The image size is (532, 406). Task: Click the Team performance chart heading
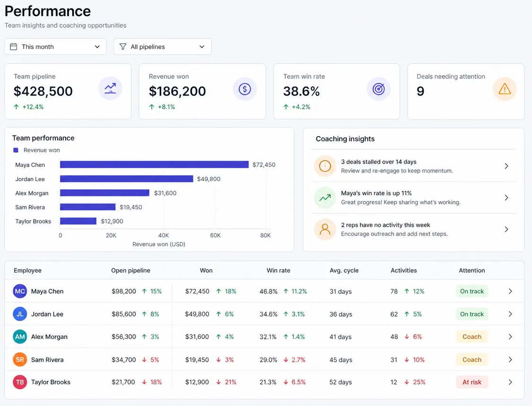point(43,138)
